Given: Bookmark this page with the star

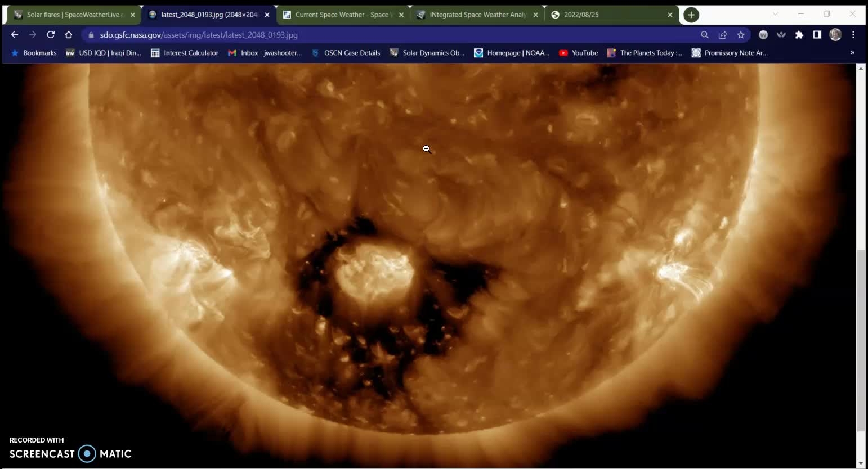Looking at the screenshot, I should [x=741, y=35].
